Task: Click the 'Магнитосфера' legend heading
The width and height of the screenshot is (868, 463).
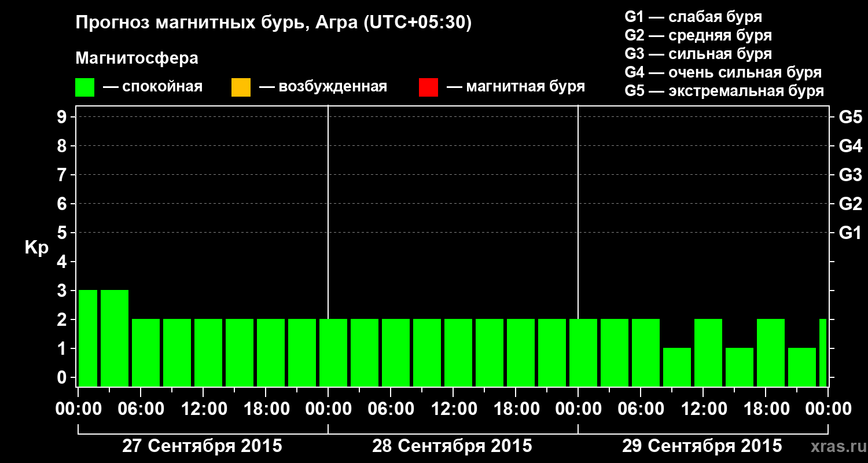Action: [137, 58]
